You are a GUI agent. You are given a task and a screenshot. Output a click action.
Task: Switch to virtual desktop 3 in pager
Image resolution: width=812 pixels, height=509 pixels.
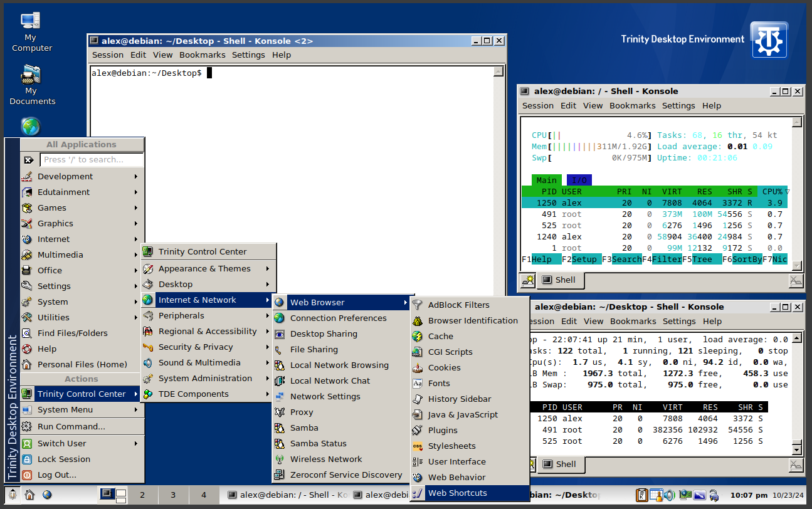click(x=173, y=495)
